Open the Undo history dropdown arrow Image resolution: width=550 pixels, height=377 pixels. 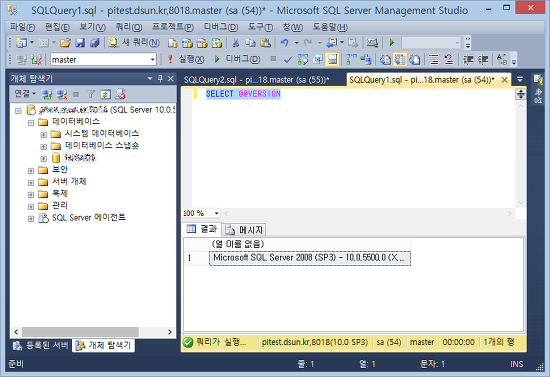coord(296,43)
